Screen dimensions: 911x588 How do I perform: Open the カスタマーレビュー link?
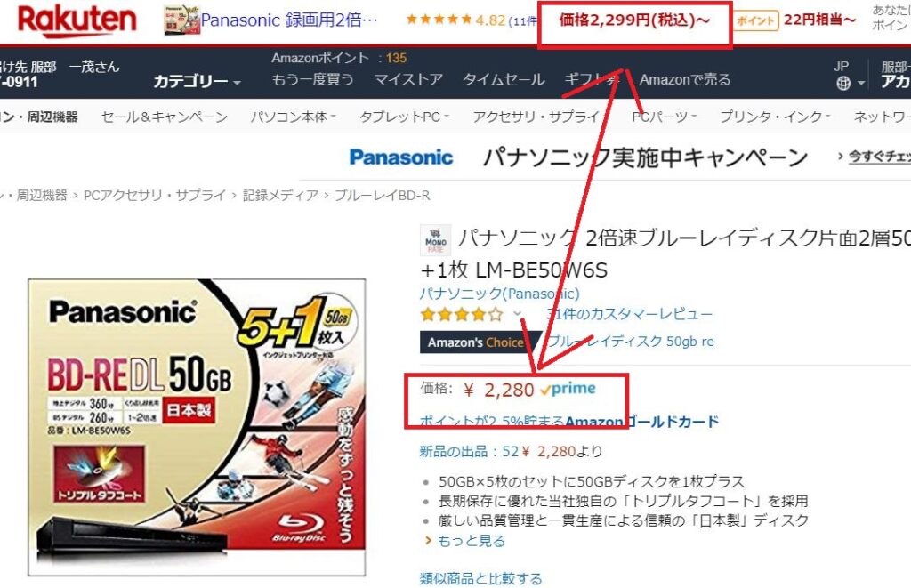(x=629, y=314)
